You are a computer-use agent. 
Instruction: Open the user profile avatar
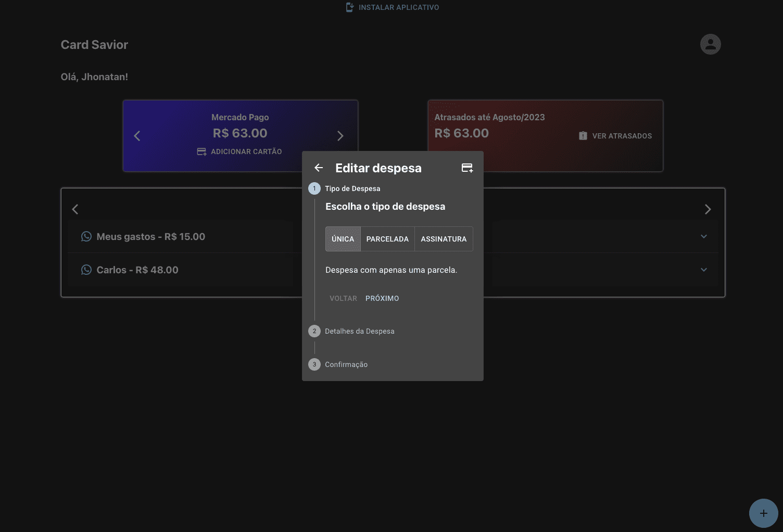point(710,44)
